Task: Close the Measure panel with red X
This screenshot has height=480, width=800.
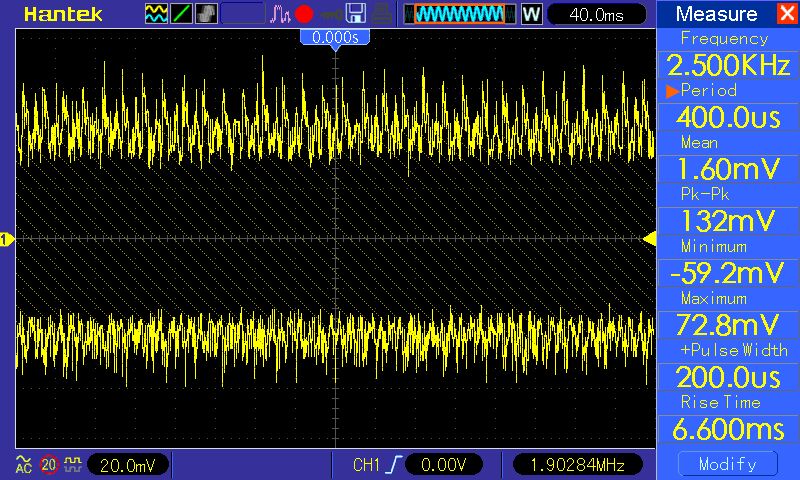Action: coord(786,13)
